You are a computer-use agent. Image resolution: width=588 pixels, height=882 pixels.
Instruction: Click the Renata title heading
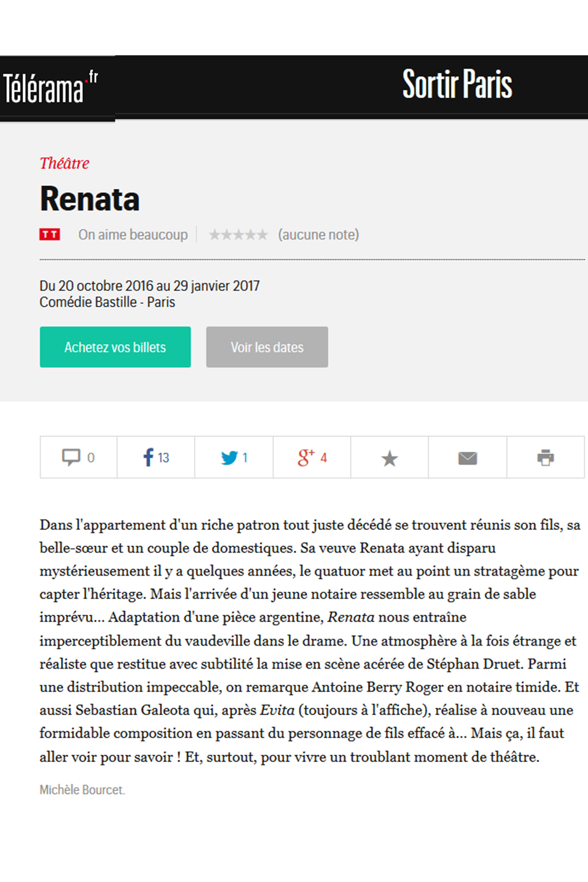(x=90, y=199)
